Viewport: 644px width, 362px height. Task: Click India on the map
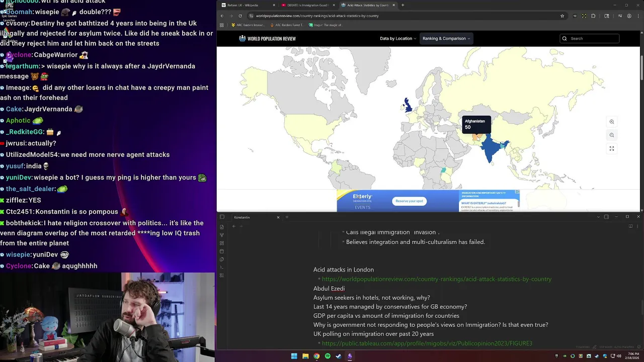coord(490,148)
